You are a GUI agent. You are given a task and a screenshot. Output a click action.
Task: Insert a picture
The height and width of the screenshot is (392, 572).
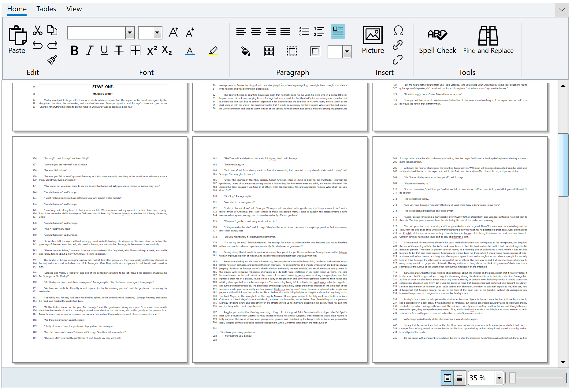coord(373,40)
